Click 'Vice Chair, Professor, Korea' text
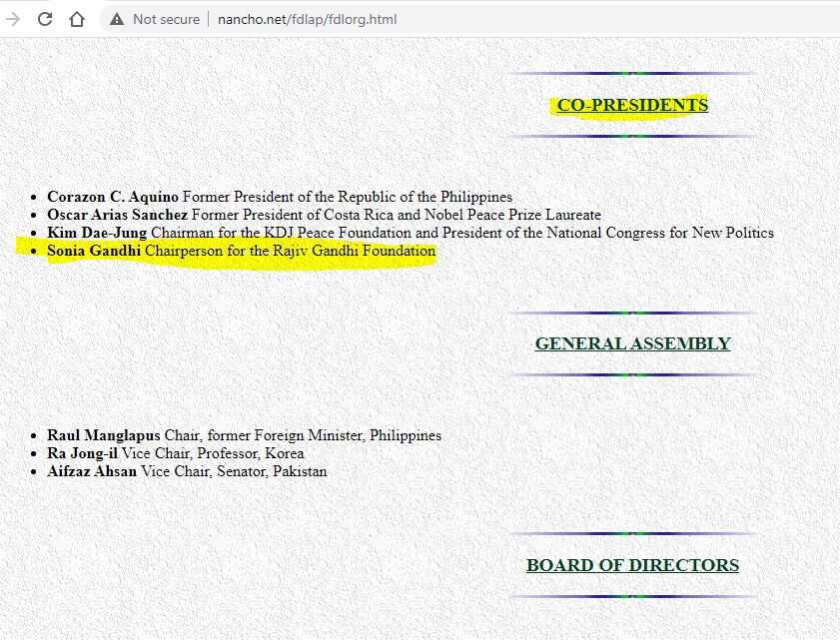The width and height of the screenshot is (840, 640). pyautogui.click(x=213, y=453)
